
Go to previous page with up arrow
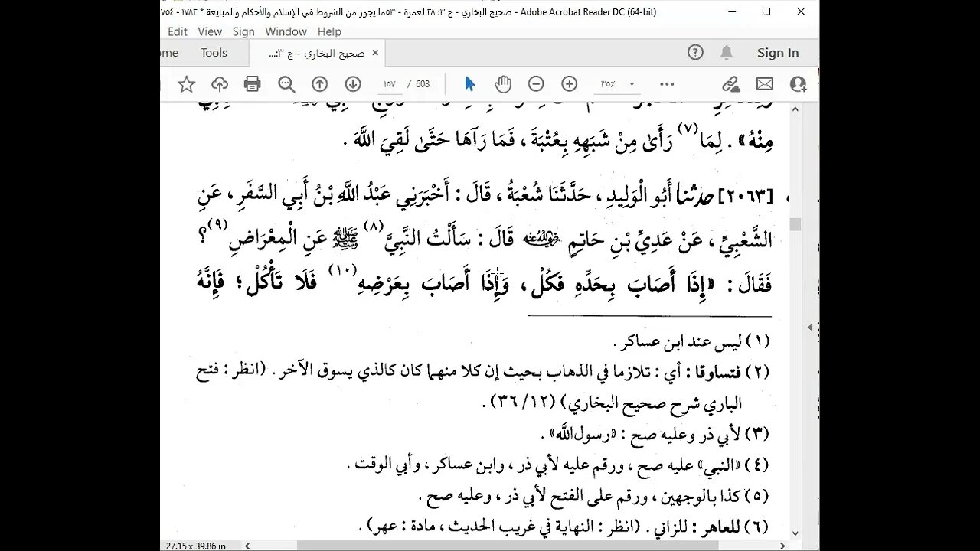pos(319,84)
